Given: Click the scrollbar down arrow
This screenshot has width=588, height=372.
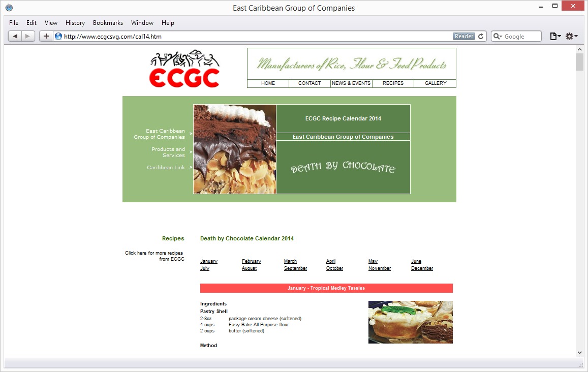Looking at the screenshot, I should pos(579,353).
